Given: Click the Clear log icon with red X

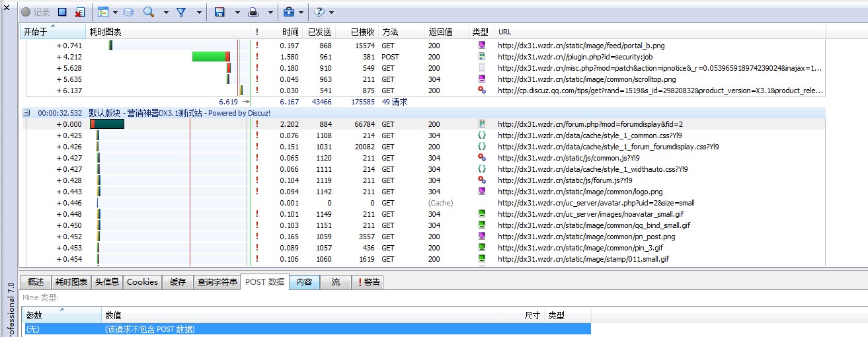Looking at the screenshot, I should pos(80,12).
